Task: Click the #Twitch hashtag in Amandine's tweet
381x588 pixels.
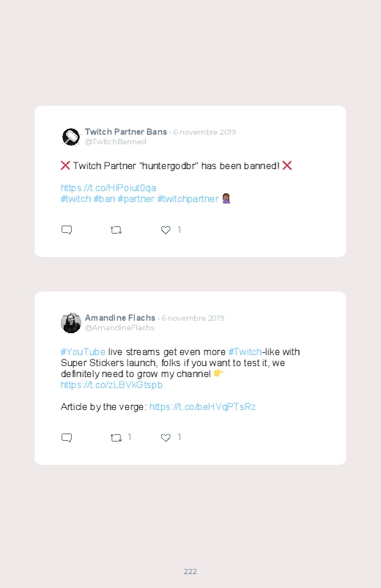Action: (x=245, y=351)
